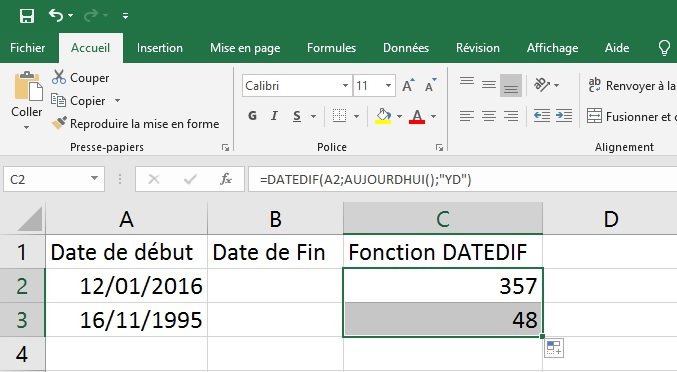
Task: Expand the borders dropdown arrow
Action: click(356, 116)
